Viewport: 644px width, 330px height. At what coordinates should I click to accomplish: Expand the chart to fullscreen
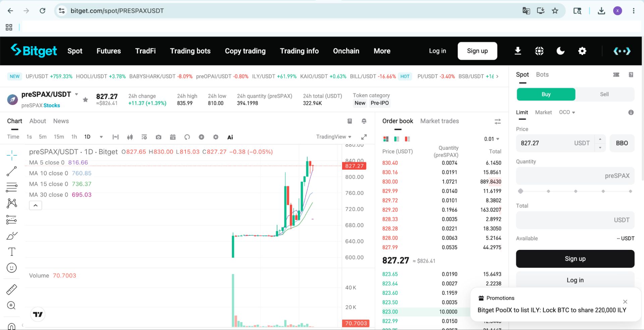pos(364,137)
